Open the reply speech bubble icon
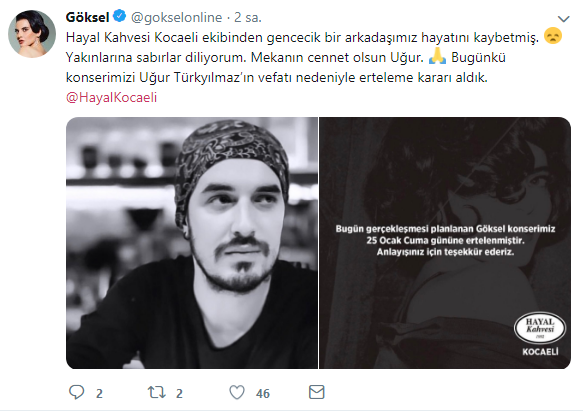Image resolution: width=583 pixels, height=412 pixels. click(x=77, y=392)
